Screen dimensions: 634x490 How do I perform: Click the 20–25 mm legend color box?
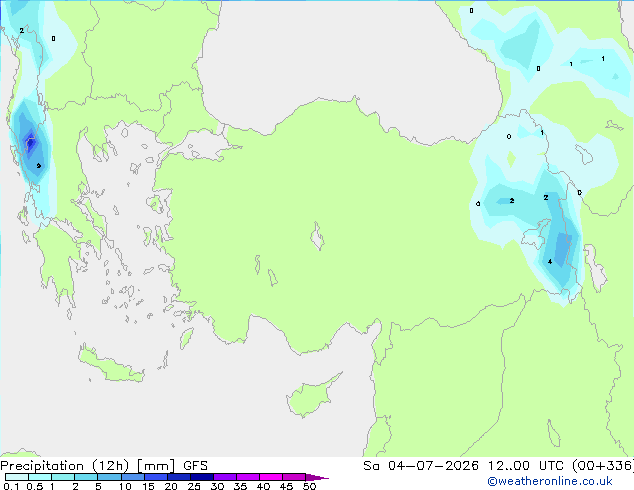click(179, 477)
